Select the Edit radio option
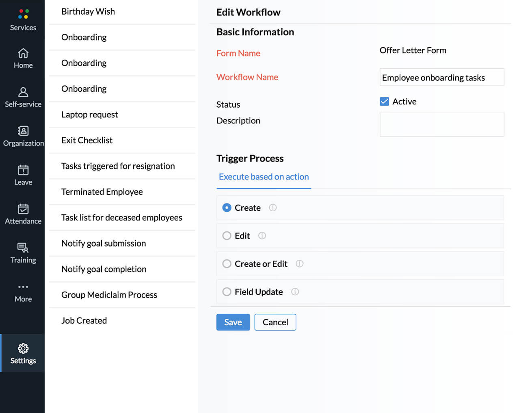 coord(227,236)
